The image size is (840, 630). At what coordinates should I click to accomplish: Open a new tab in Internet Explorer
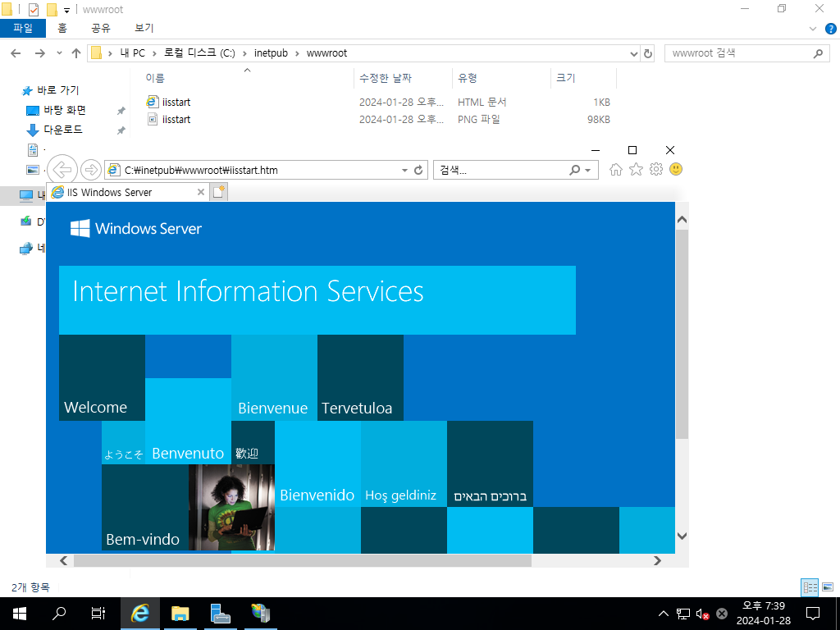click(218, 192)
